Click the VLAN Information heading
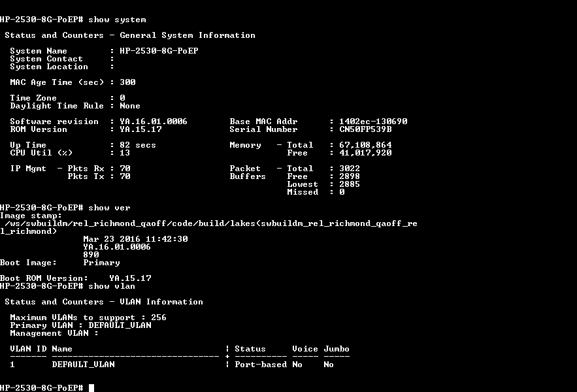Screen dimensions: 577x392 (x=161, y=302)
